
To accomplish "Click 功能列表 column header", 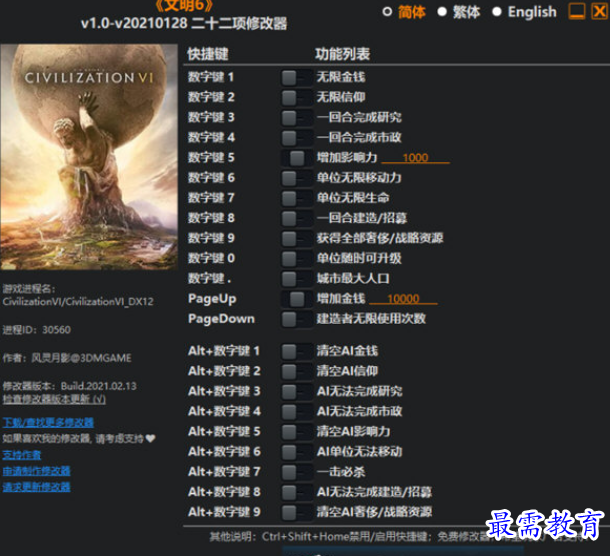I will point(342,54).
